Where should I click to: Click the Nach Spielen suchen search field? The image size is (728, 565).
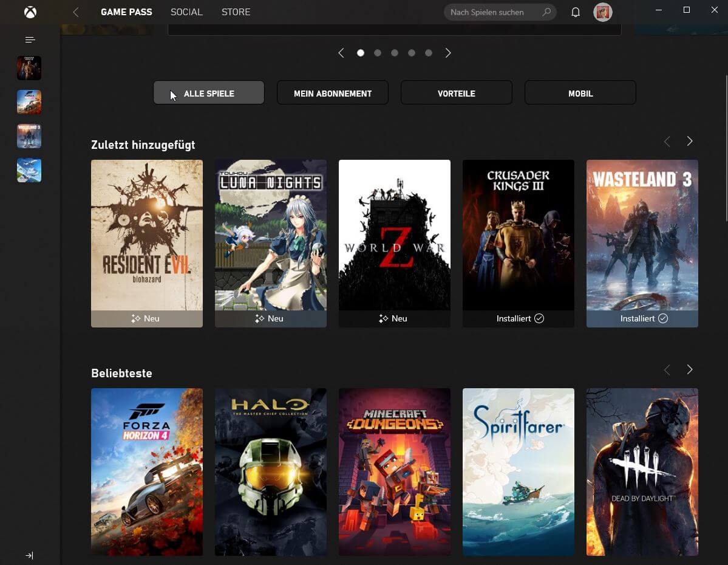pos(493,12)
